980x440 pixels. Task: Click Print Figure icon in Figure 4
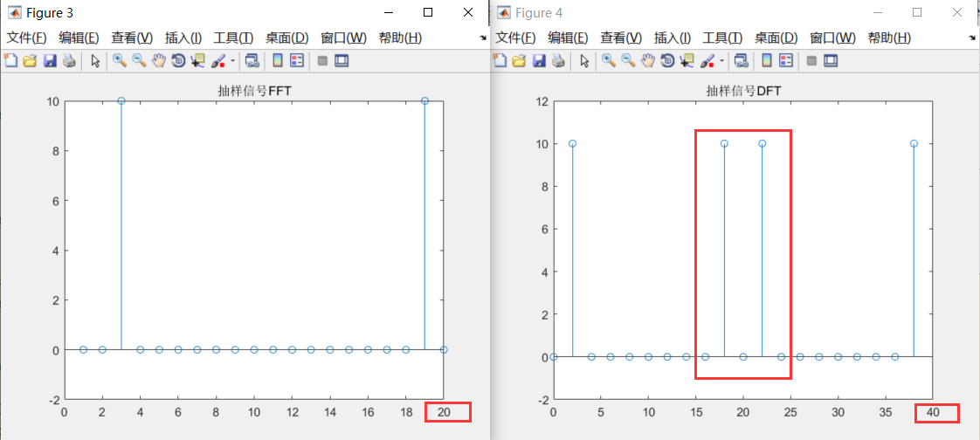(559, 60)
